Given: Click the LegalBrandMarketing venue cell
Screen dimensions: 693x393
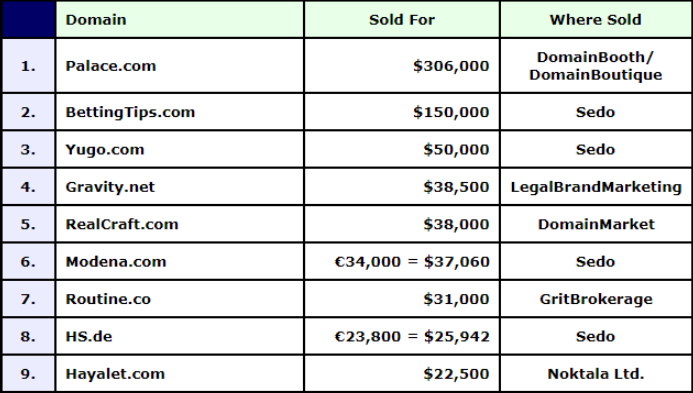Looking at the screenshot, I should point(596,187).
